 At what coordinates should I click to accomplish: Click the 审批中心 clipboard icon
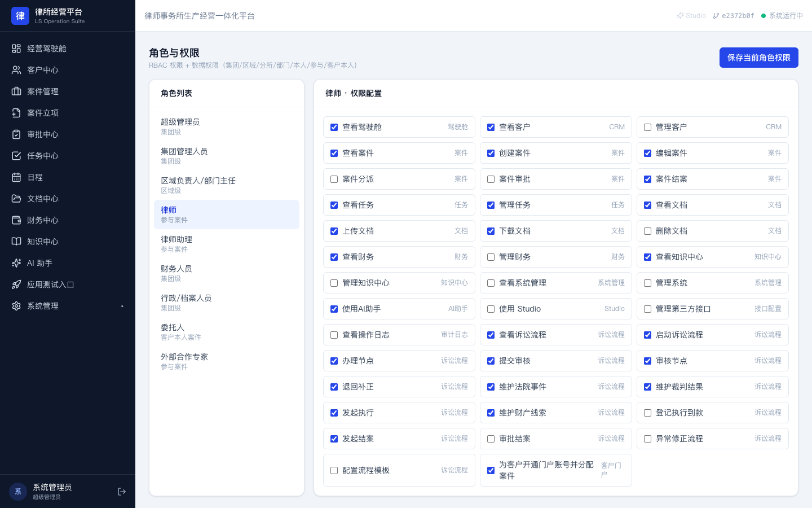click(x=16, y=134)
